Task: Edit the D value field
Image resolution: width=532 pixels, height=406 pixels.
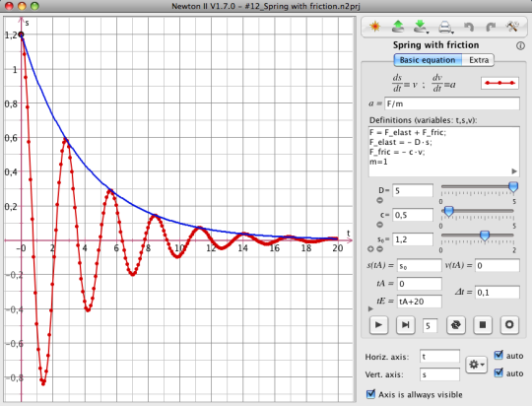Action: coord(413,190)
